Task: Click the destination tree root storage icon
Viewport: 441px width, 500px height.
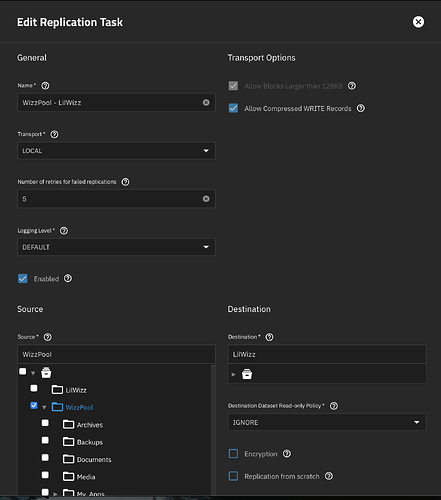Action: pos(247,374)
